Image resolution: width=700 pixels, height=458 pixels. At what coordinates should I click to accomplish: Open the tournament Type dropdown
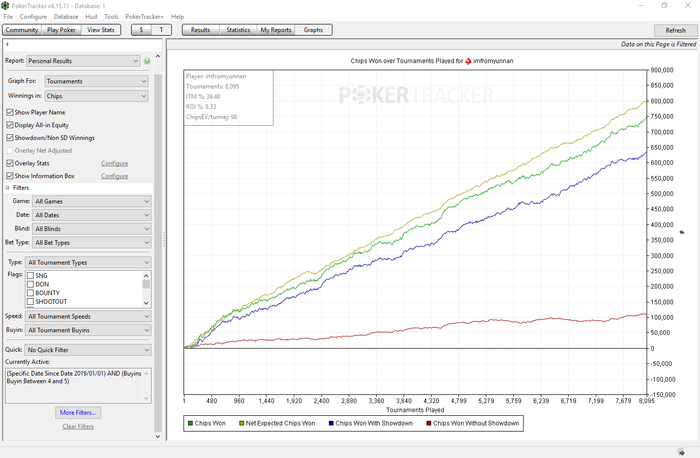point(88,262)
